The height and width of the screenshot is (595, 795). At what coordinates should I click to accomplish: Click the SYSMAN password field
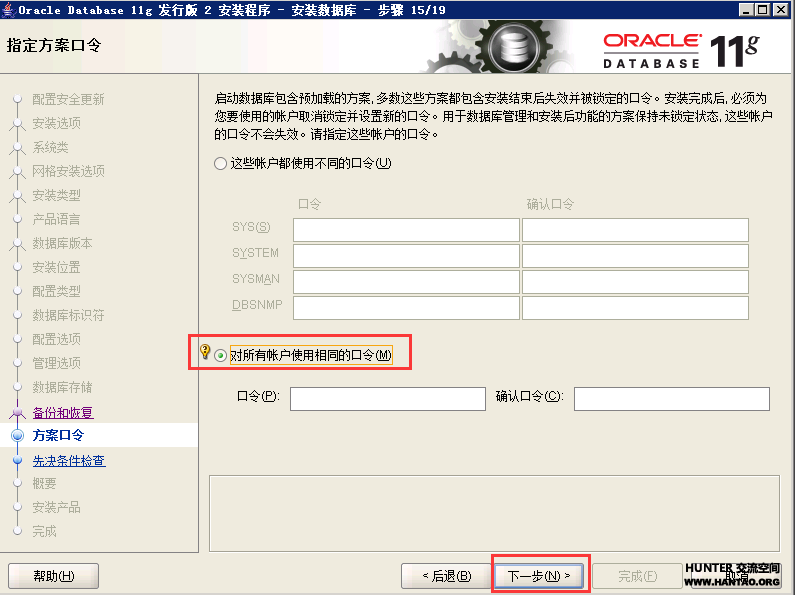coord(406,282)
